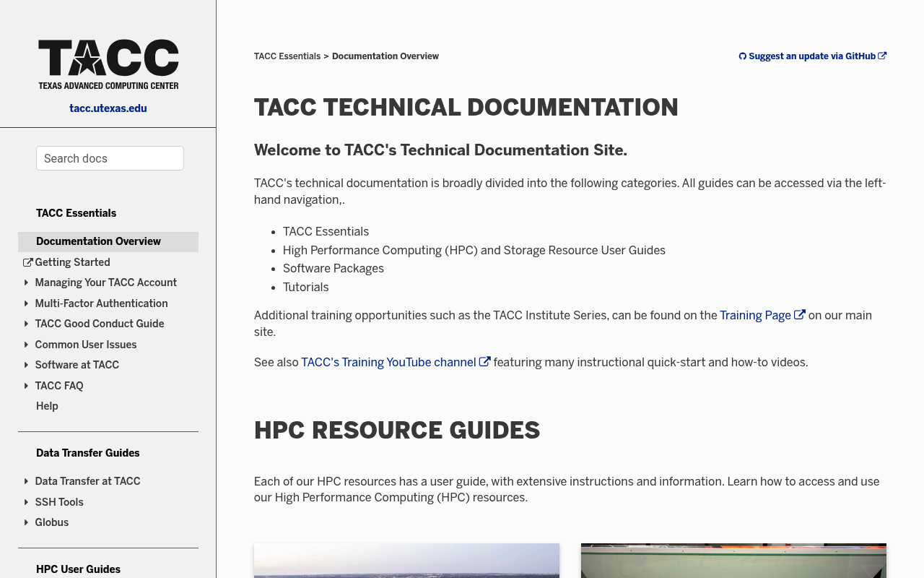Click external-link icon after Training Page

click(800, 315)
